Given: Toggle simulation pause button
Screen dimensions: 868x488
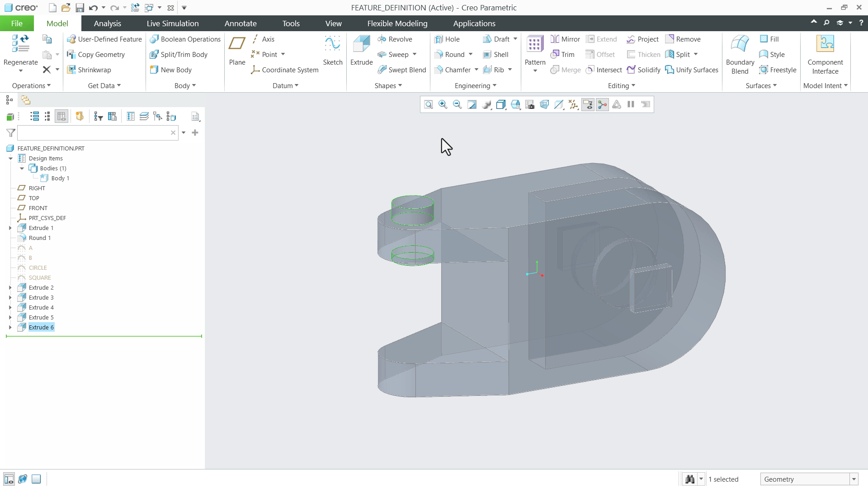Looking at the screenshot, I should (x=631, y=104).
